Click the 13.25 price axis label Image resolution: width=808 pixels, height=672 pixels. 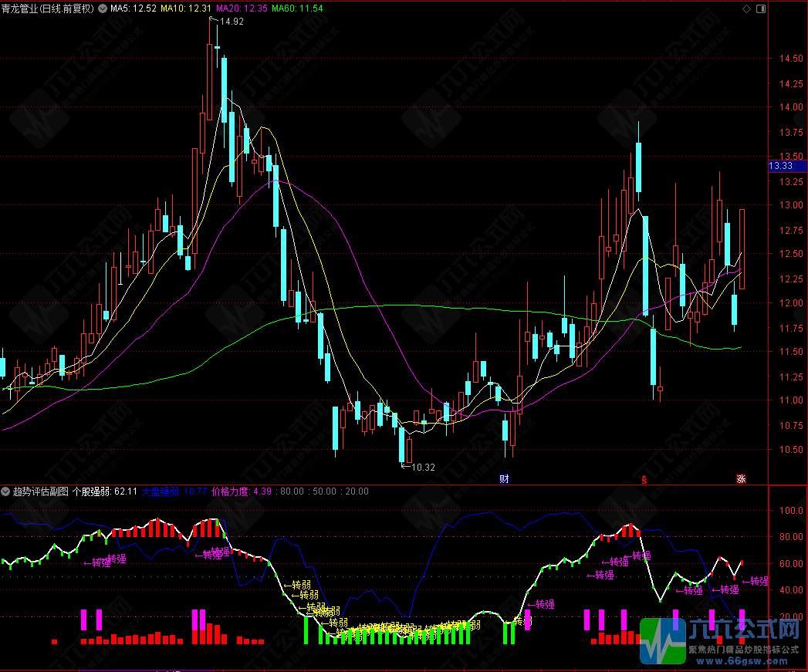pyautogui.click(x=791, y=181)
